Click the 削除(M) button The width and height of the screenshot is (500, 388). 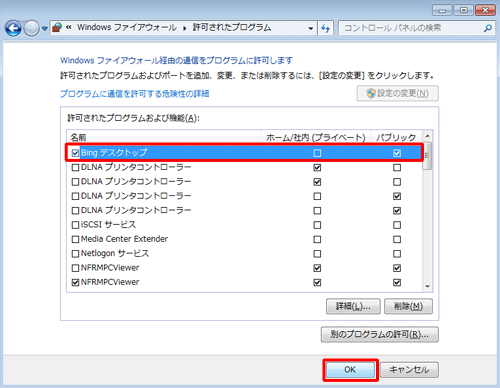[x=408, y=306]
